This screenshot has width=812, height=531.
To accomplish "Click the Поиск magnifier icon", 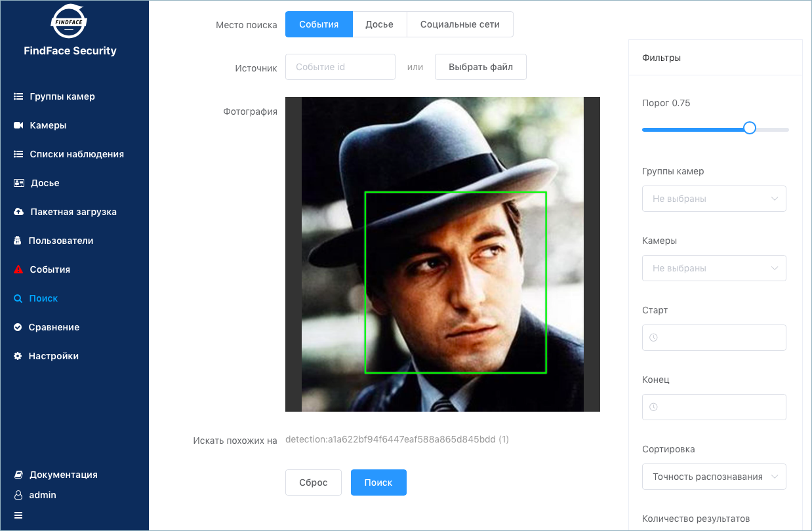I will [18, 298].
